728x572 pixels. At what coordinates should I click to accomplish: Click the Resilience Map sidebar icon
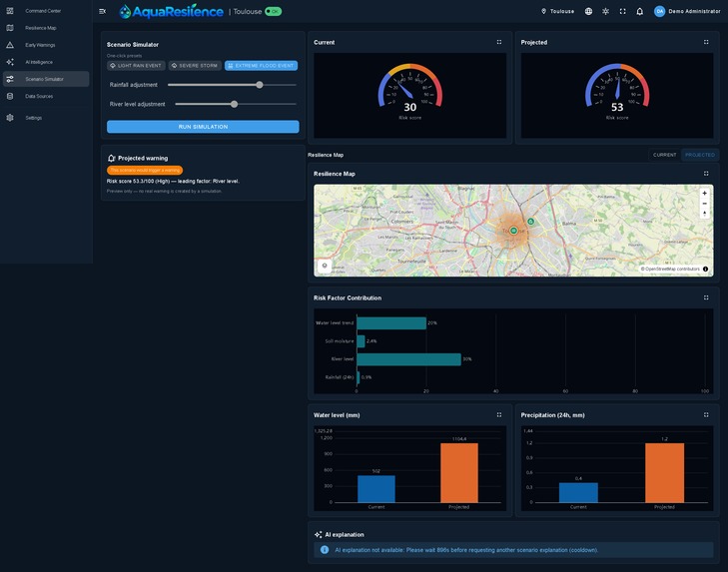pyautogui.click(x=10, y=28)
